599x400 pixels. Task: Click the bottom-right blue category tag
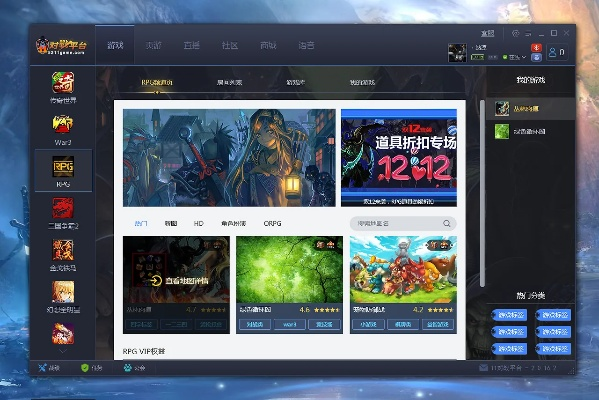point(554,348)
